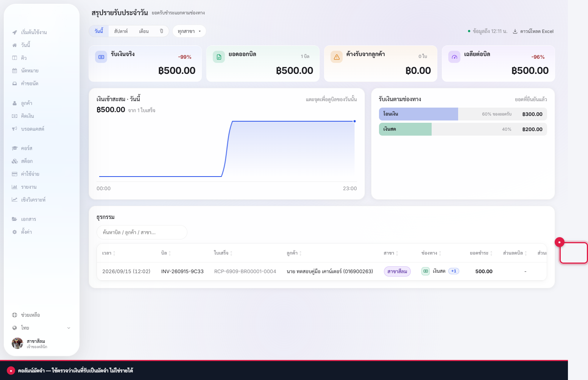The image size is (588, 380).
Task: Sort table by ลูกค้า column
Action: (294, 253)
